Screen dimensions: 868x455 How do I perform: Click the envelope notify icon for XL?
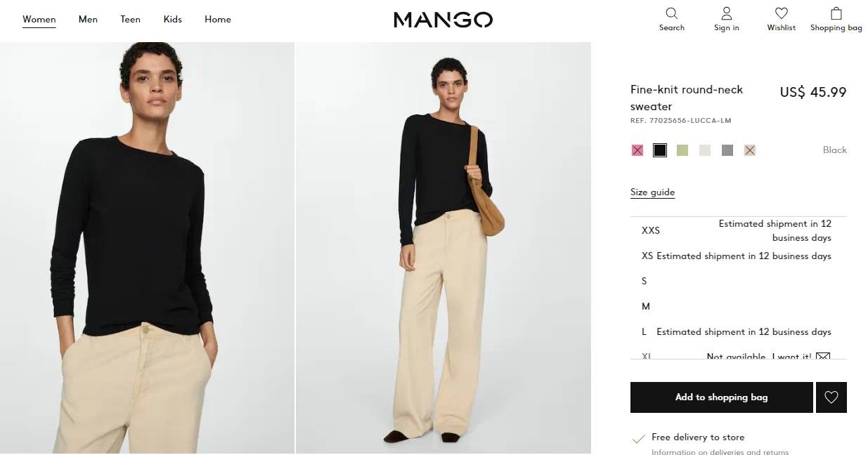tap(823, 356)
